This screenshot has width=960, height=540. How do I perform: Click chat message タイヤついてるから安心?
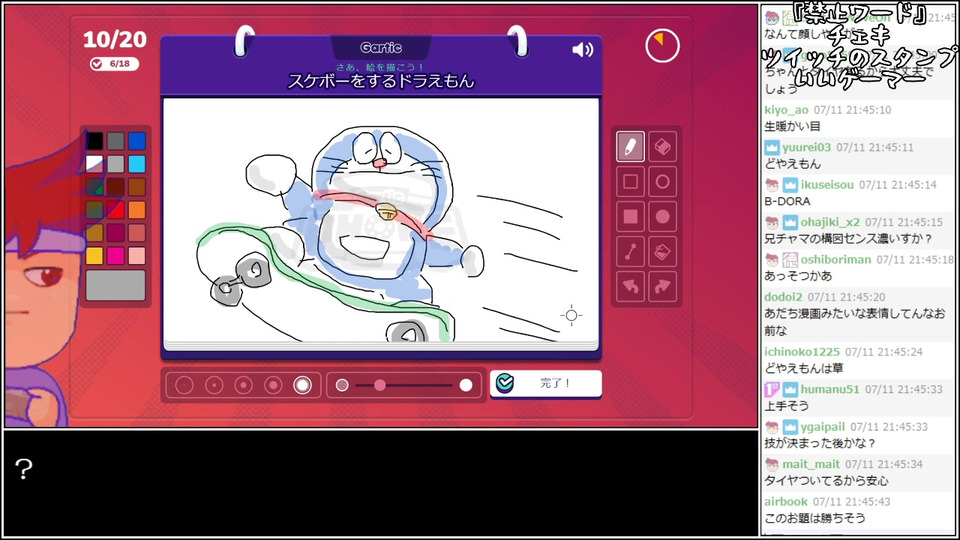coord(826,481)
